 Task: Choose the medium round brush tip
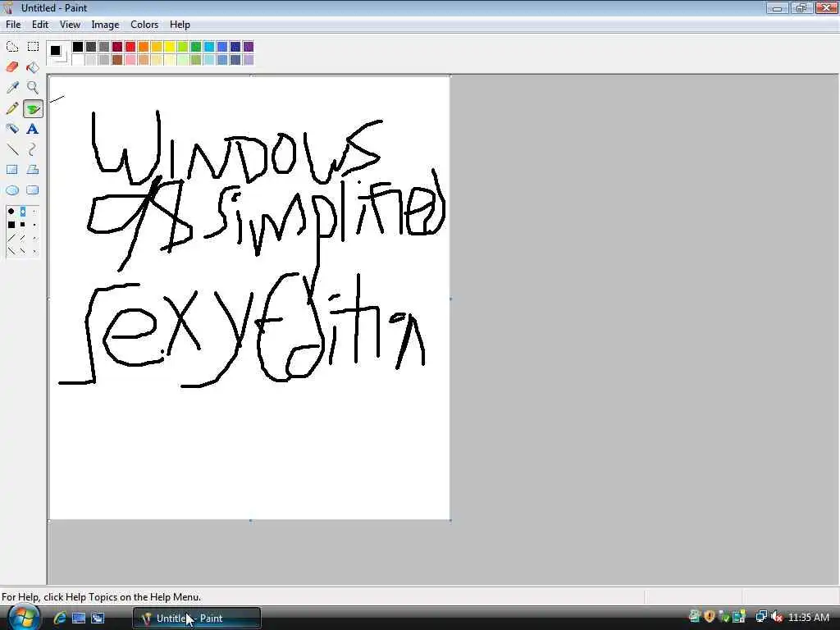pos(23,212)
